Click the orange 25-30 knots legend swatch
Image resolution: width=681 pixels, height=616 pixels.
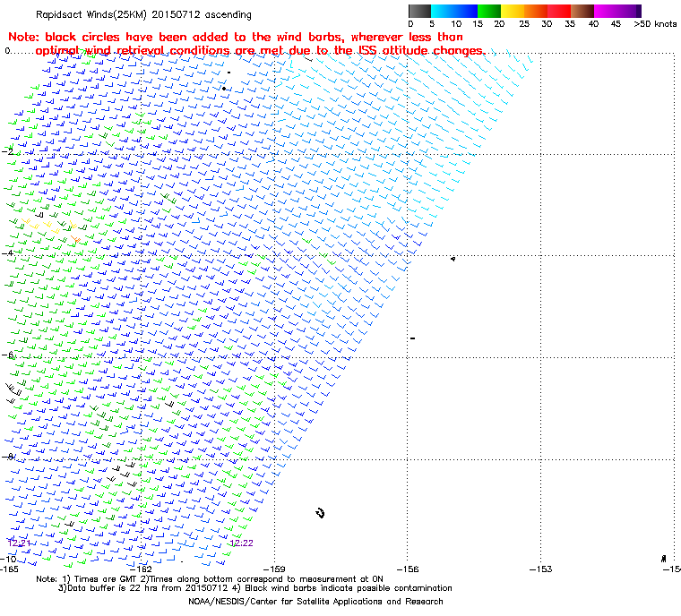pyautogui.click(x=536, y=11)
